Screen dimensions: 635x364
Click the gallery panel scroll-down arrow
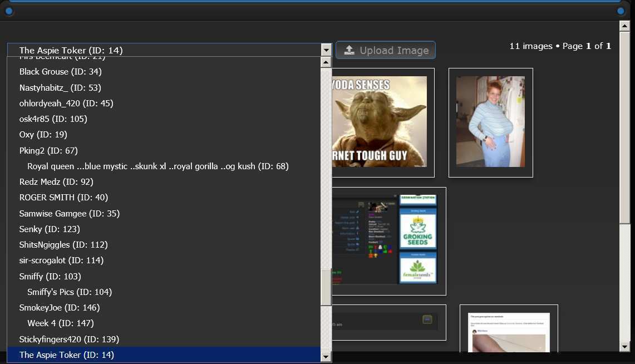[624, 347]
